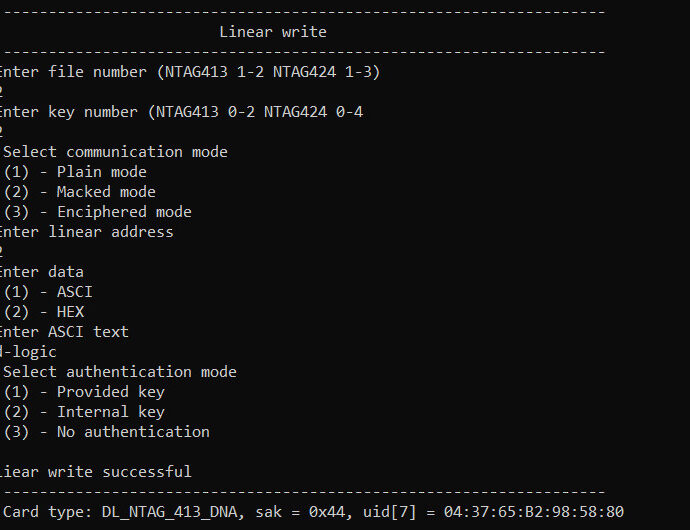Click the 'Enter data' prompt line
The image size is (690, 530).
(42, 272)
